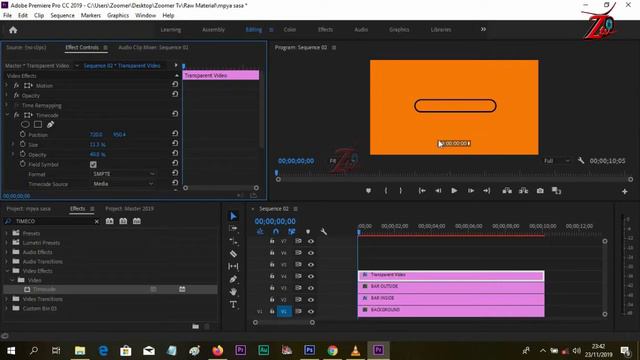The image size is (640, 360).
Task: Switch to Project: Master 2019 tab
Action: click(x=129, y=209)
